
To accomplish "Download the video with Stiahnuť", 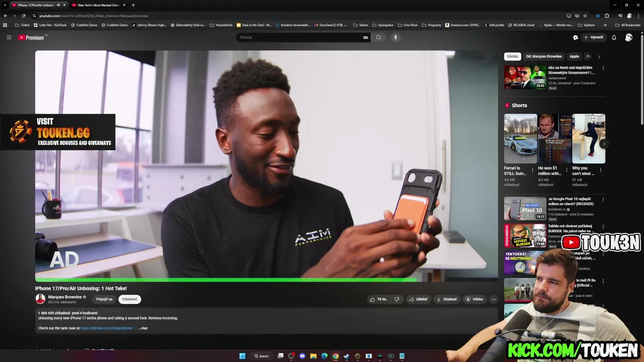I will [x=447, y=299].
